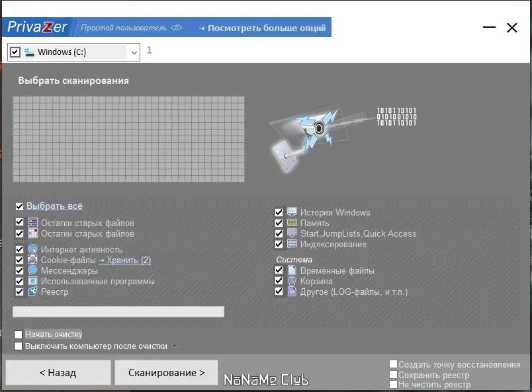Uncheck Мессенджеры checkbox
This screenshot has height=392, width=532.
pyautogui.click(x=19, y=270)
